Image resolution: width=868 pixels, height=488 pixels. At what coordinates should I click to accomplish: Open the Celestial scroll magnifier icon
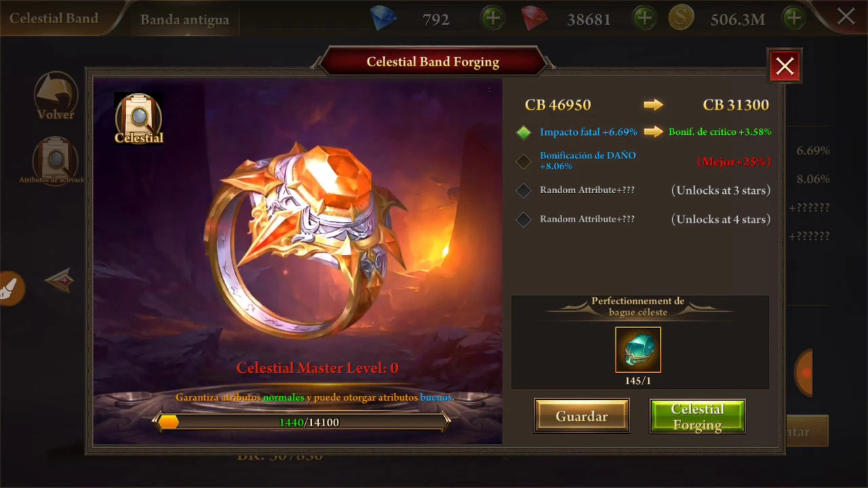138,118
